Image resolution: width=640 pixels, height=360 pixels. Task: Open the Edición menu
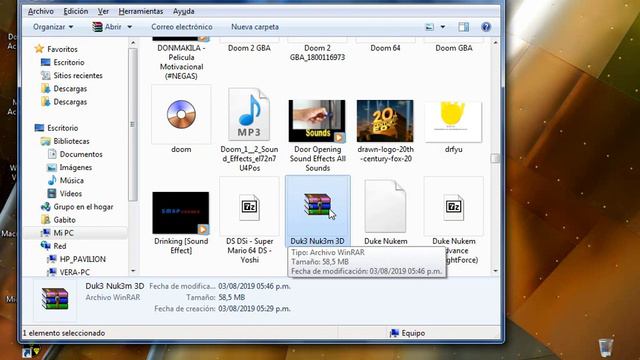point(76,11)
